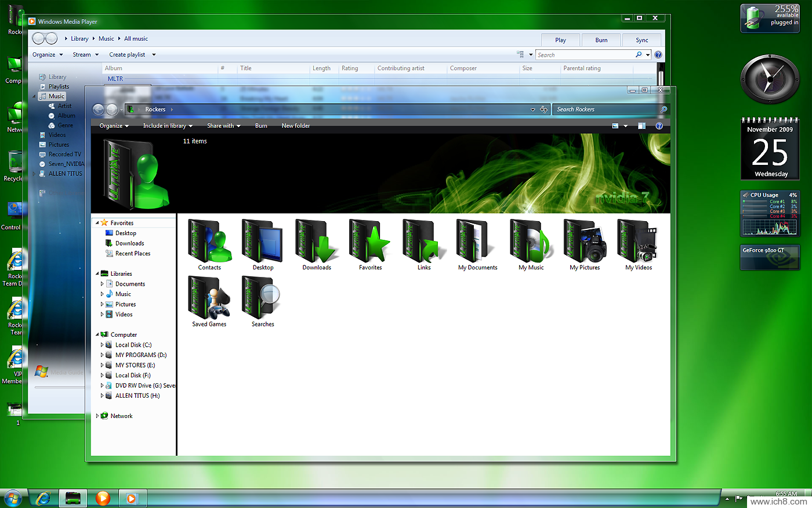
Task: Click the search magnifier in Search Rockers box
Action: 664,109
